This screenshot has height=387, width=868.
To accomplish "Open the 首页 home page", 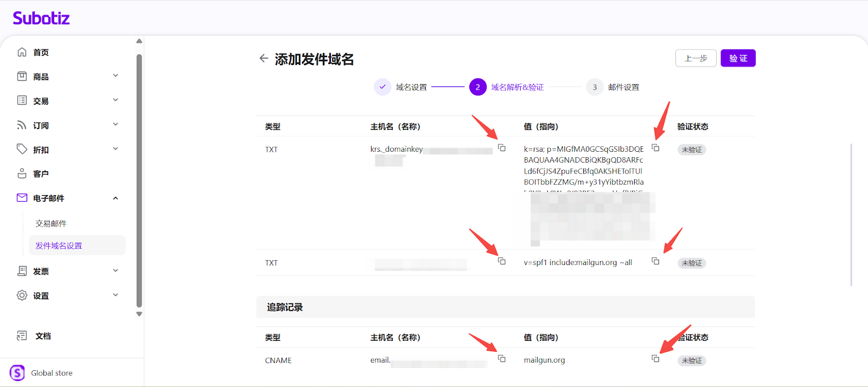I will coord(41,53).
